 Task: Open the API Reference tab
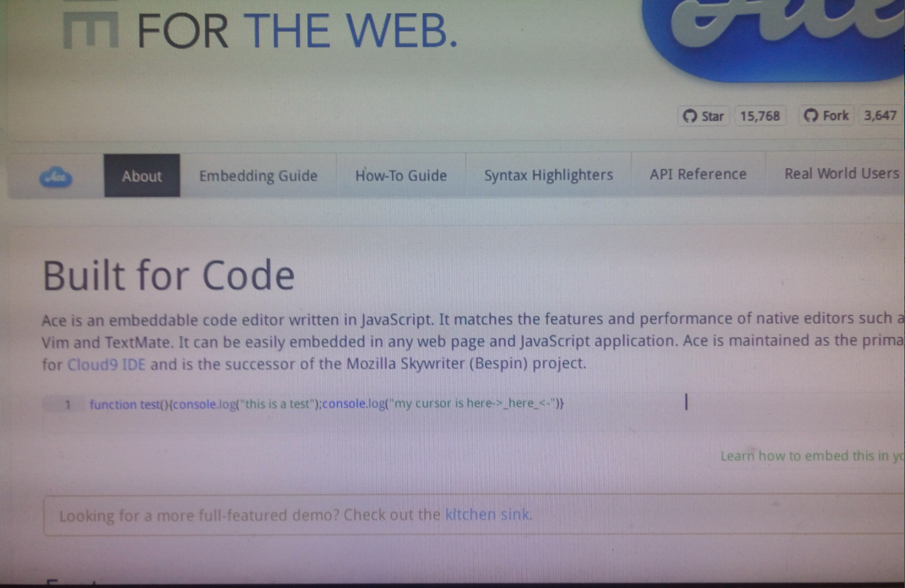pos(698,173)
